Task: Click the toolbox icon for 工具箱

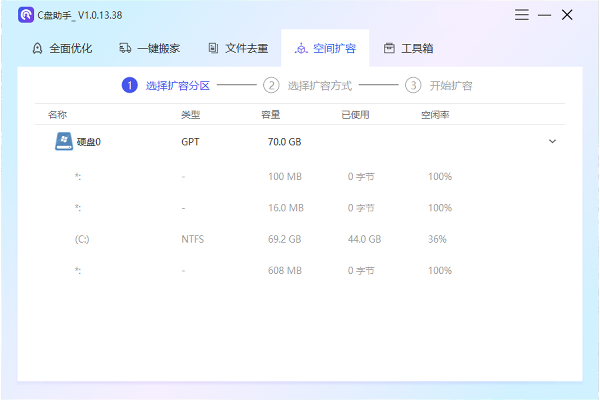Action: tap(389, 48)
